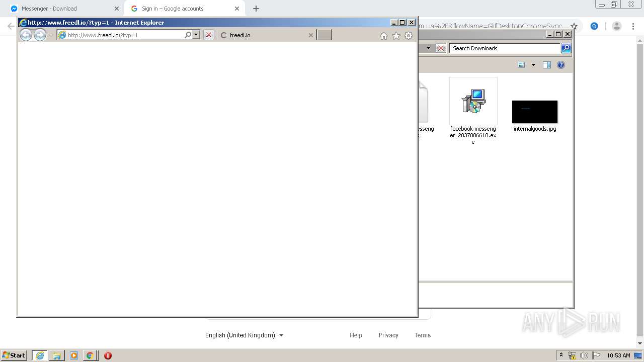Click Internet Explorer taskbar icon
Screen dimensions: 644x362
(40, 355)
